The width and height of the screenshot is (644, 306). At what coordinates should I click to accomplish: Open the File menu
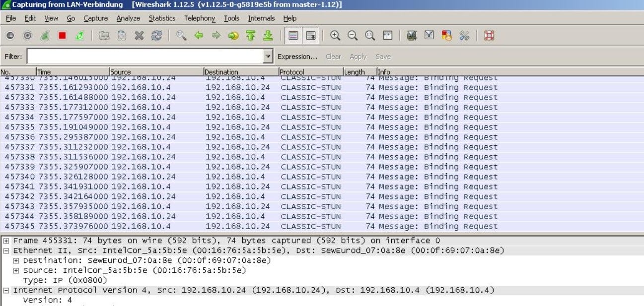coord(11,18)
